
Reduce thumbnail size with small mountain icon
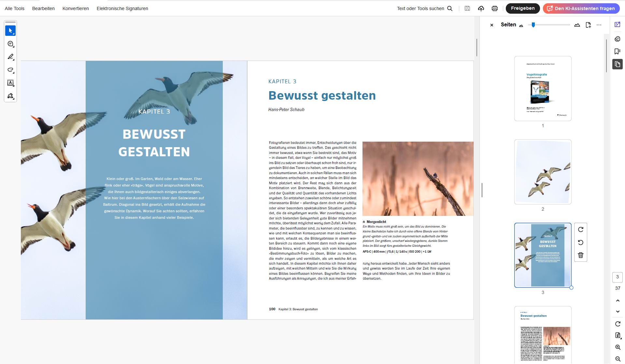[x=521, y=25]
